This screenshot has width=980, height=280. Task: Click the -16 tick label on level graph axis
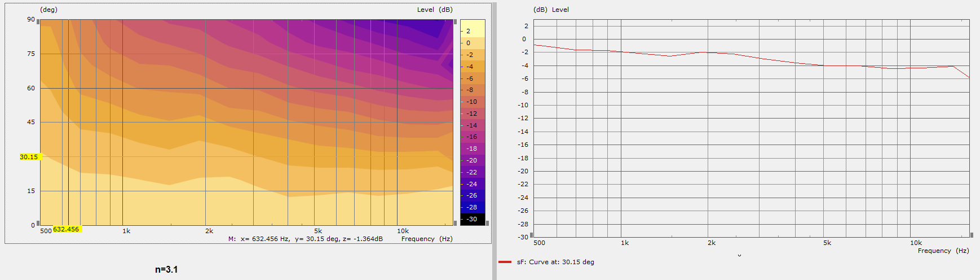coord(523,145)
